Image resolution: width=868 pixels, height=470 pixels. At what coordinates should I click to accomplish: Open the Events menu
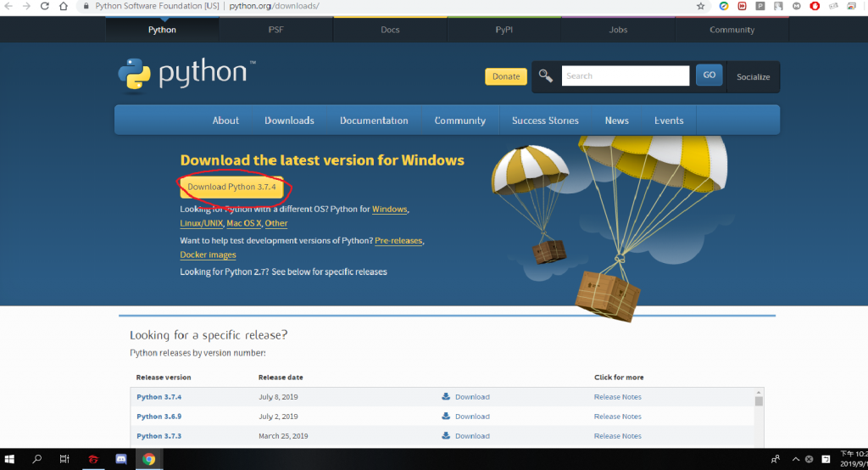[669, 120]
